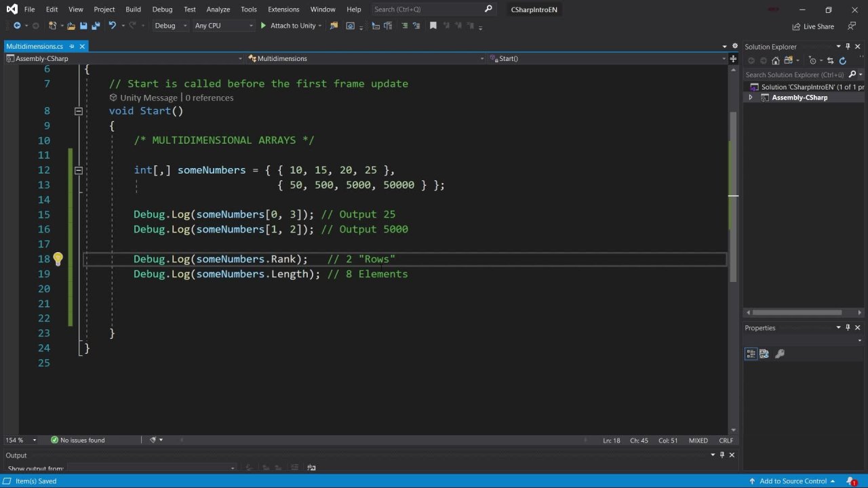Click the Attach to Unity button

pos(288,26)
